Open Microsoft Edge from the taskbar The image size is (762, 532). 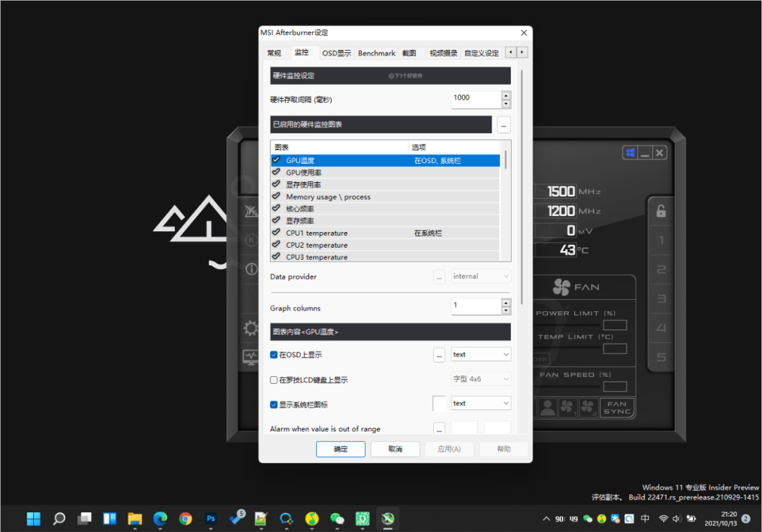160,519
